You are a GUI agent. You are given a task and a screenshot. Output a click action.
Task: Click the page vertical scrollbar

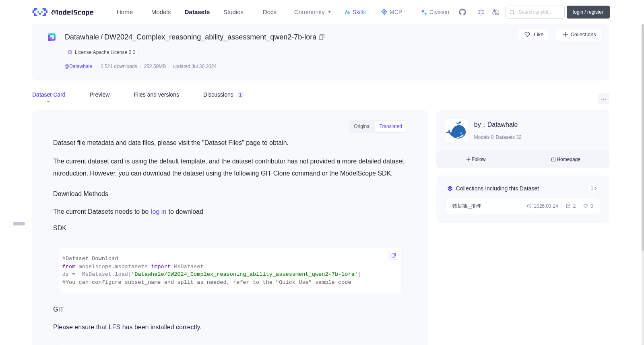point(642,137)
